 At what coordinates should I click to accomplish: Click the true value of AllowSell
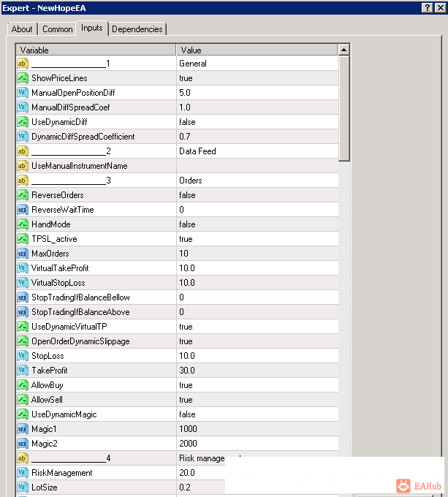(x=186, y=399)
